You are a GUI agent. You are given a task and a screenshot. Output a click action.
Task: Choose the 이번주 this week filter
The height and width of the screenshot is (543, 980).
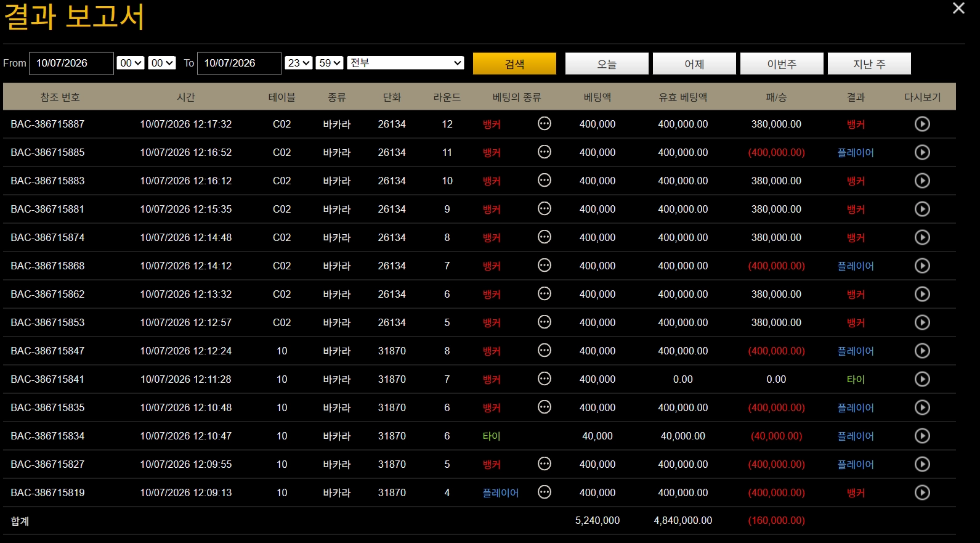tap(782, 63)
